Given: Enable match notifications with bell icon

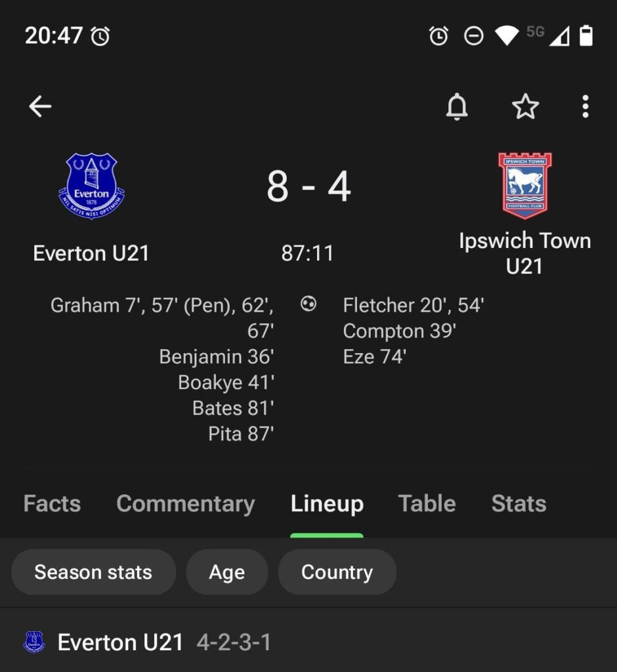Looking at the screenshot, I should click(x=457, y=106).
